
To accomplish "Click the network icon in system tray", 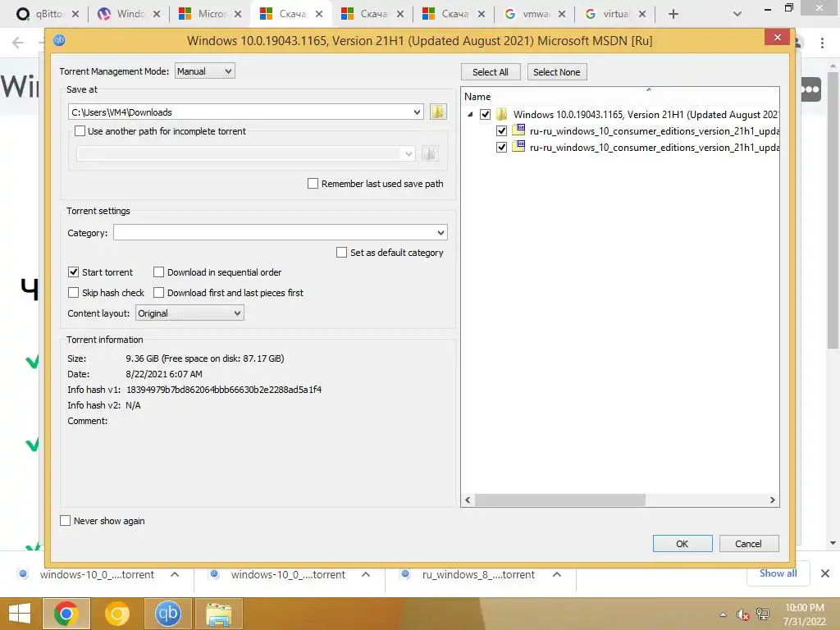I will coord(762,614).
